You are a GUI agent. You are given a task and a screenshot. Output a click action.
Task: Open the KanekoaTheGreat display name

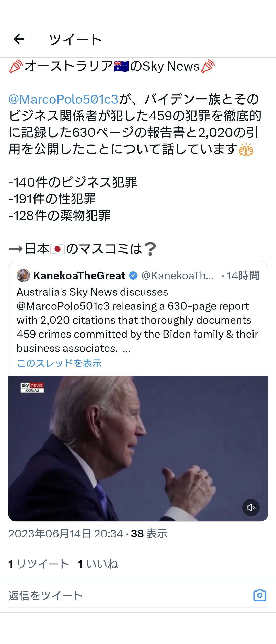79,275
